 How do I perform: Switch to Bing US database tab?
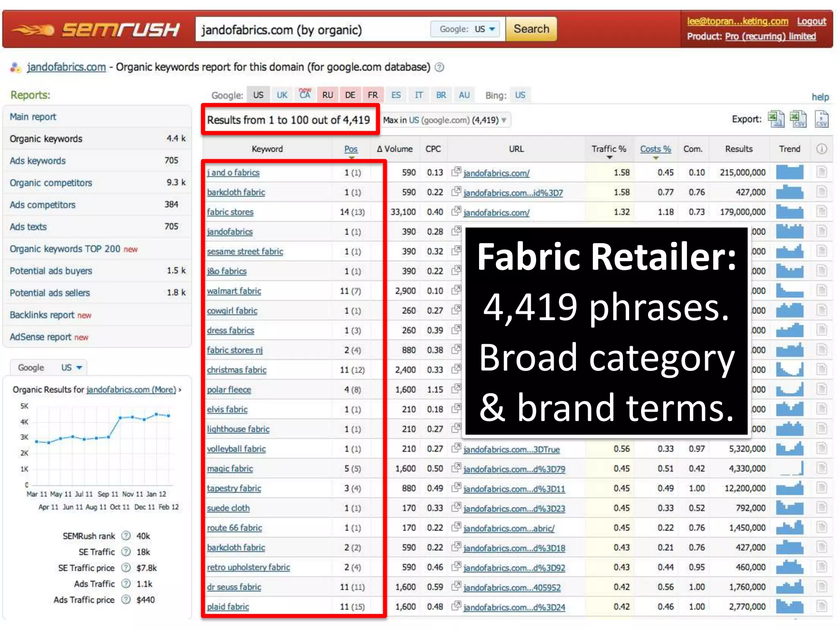pos(520,95)
